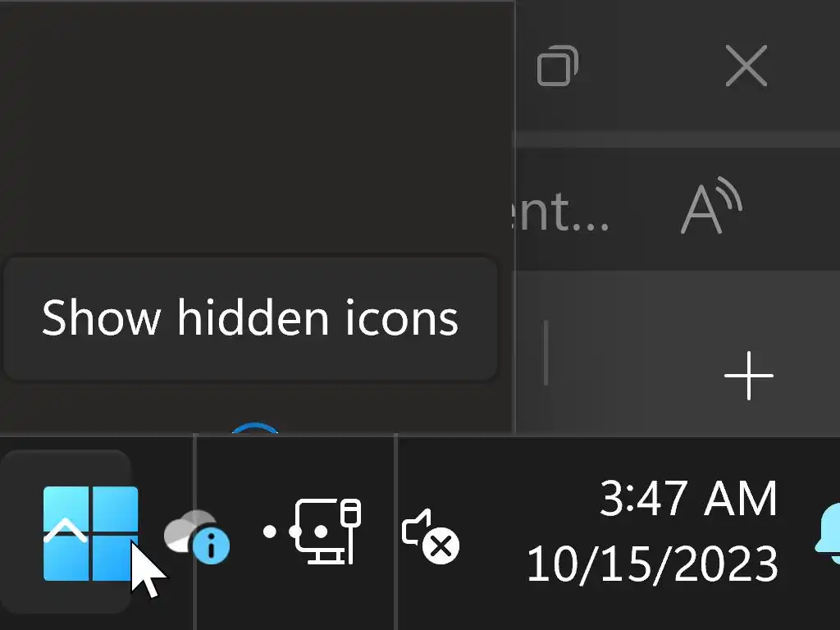The height and width of the screenshot is (630, 840).
Task: Click the Read Aloud icon
Action: 711,207
